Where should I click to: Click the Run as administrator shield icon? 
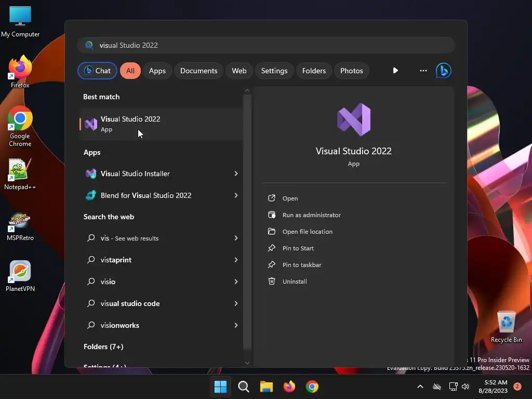click(x=271, y=215)
